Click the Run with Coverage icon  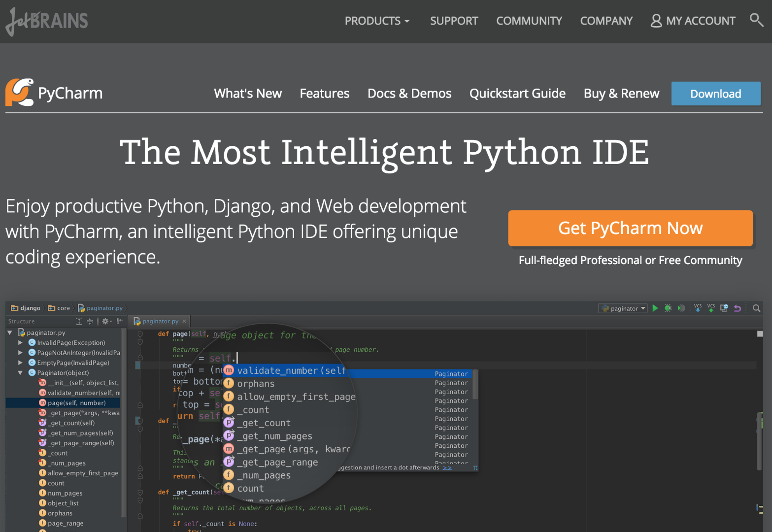[681, 308]
